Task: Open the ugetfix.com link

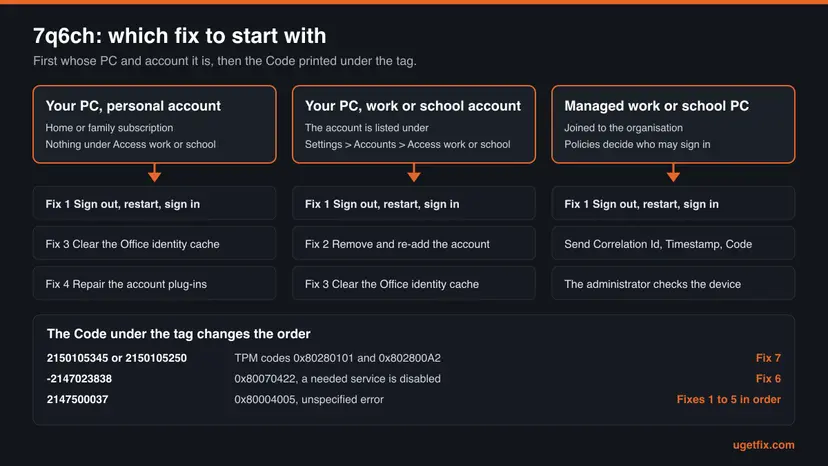Action: 764,445
